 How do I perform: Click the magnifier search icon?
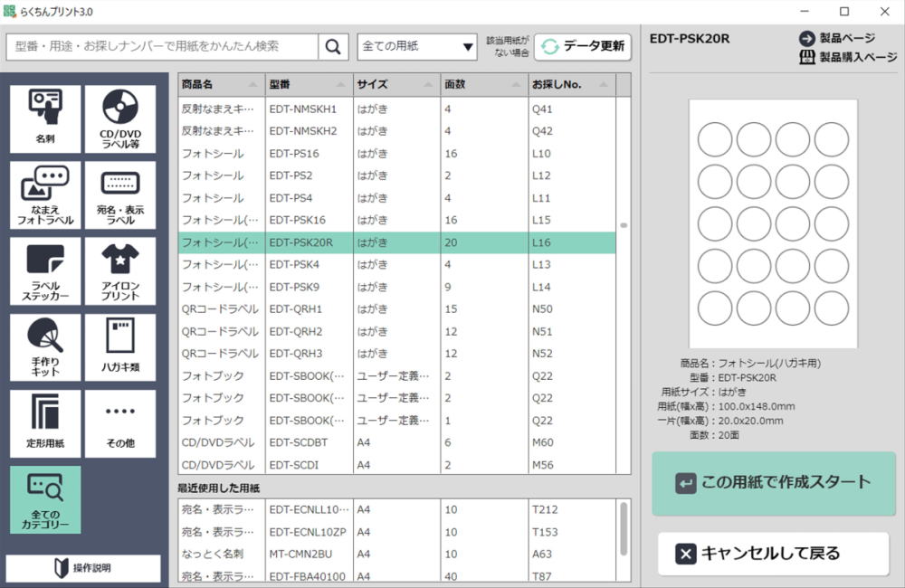pos(333,46)
